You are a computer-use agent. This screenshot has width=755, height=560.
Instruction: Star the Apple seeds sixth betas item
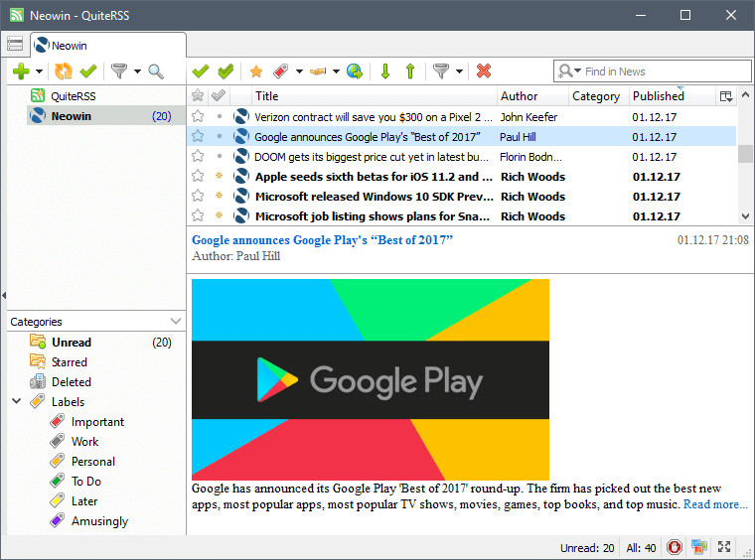(x=198, y=176)
